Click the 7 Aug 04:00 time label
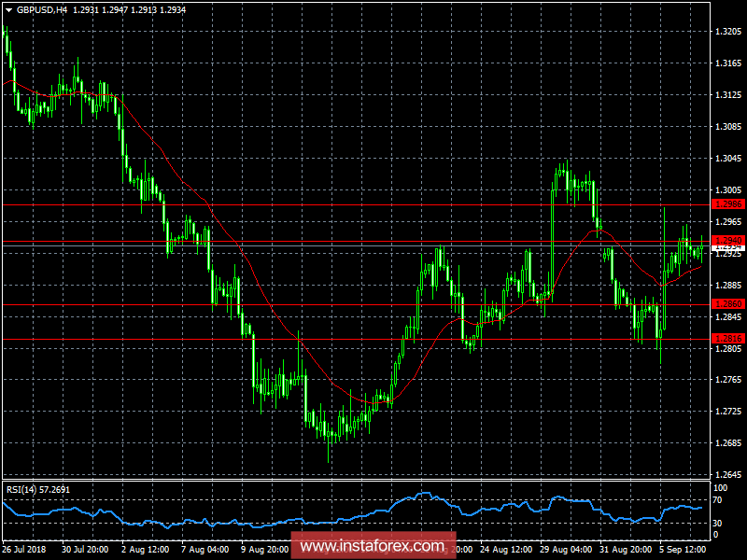The image size is (747, 560). (205, 549)
